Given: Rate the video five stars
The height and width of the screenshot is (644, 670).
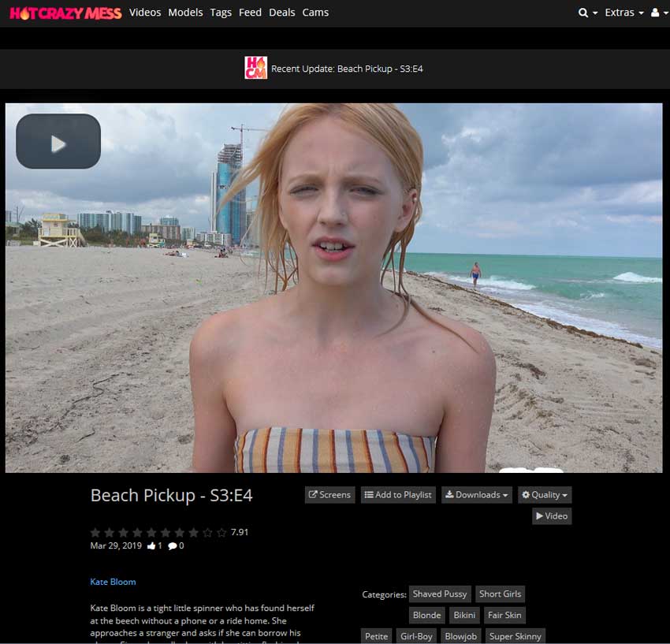Looking at the screenshot, I should [x=151, y=533].
